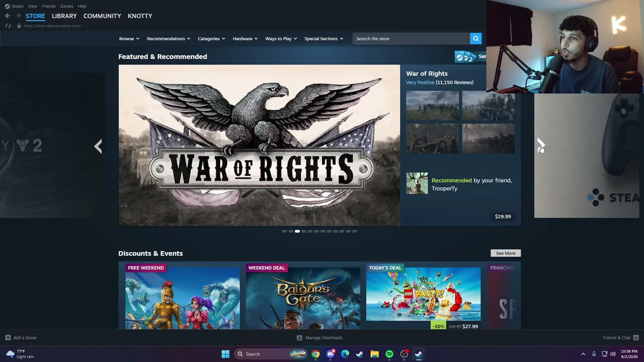The width and height of the screenshot is (644, 362).
Task: View the top-left War of Rights screenshot
Action: 433,106
